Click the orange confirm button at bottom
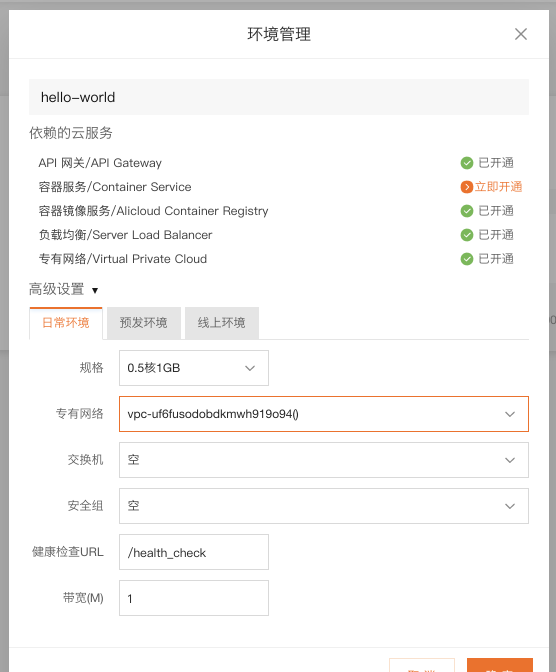This screenshot has height=672, width=556. [500, 665]
